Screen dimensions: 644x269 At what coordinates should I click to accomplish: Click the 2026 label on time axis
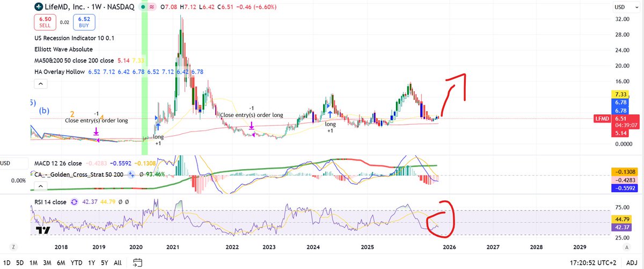tap(449, 248)
